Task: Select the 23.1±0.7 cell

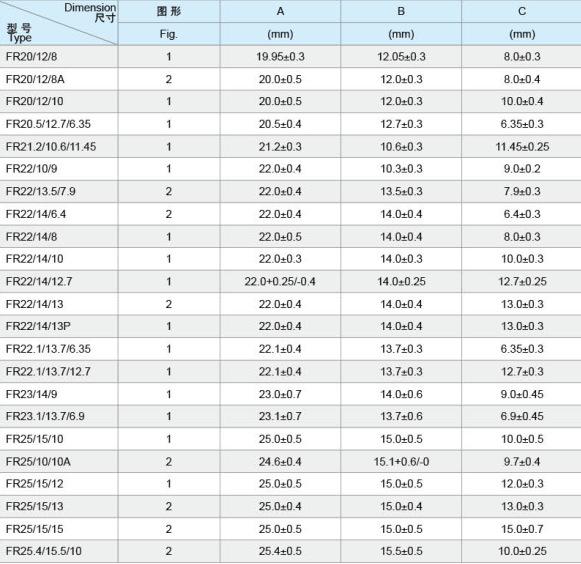Action: (280, 416)
